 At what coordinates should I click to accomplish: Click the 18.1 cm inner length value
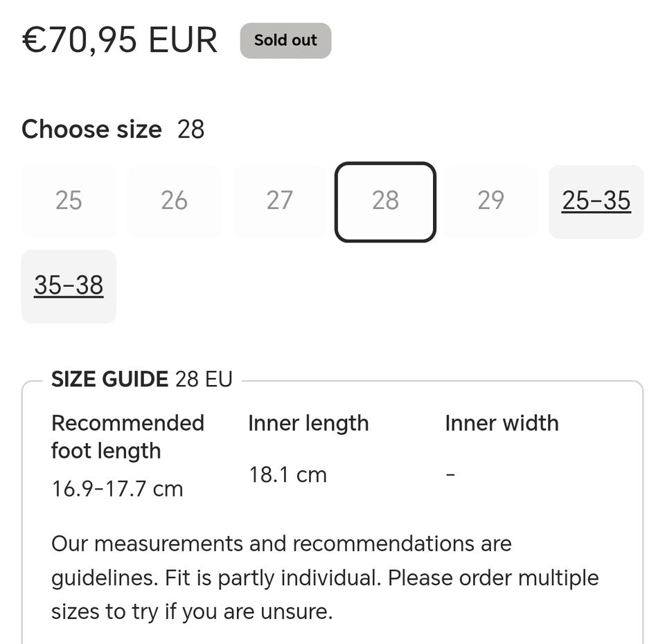click(287, 475)
